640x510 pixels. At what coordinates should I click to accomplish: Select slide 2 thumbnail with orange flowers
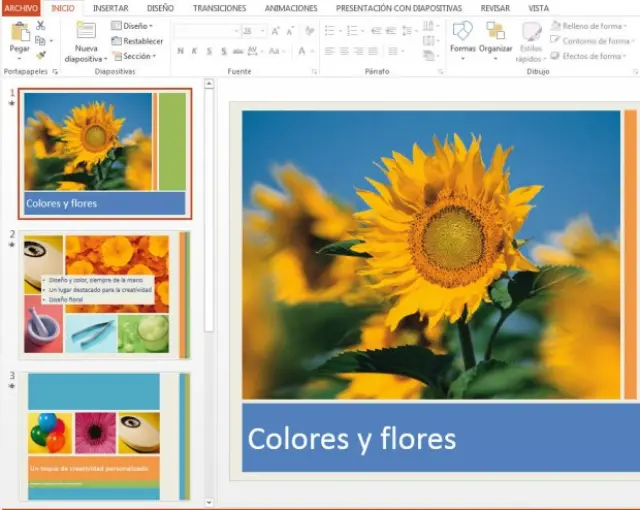pos(103,295)
